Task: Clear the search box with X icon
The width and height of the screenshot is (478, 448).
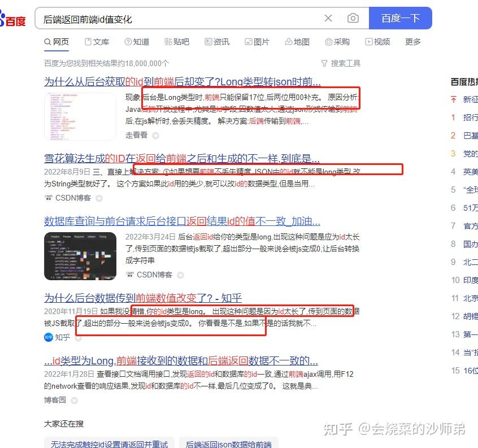Action: pyautogui.click(x=328, y=18)
